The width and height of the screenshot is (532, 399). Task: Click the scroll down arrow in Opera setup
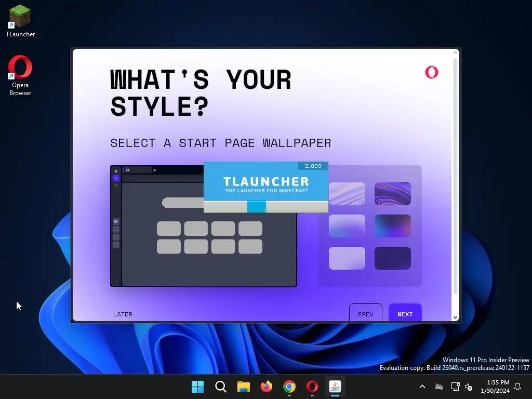pyautogui.click(x=455, y=317)
